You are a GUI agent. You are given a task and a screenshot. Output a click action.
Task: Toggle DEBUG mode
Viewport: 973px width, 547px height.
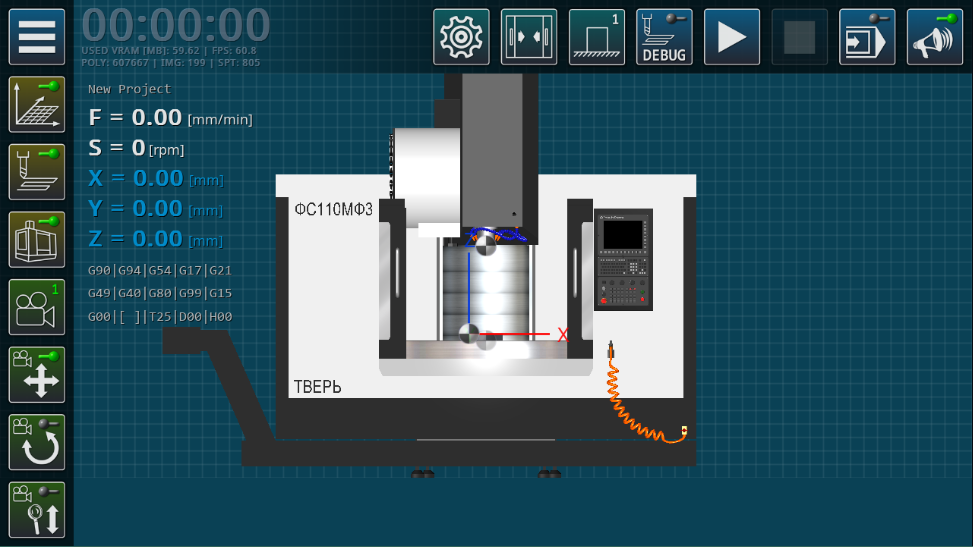(664, 37)
